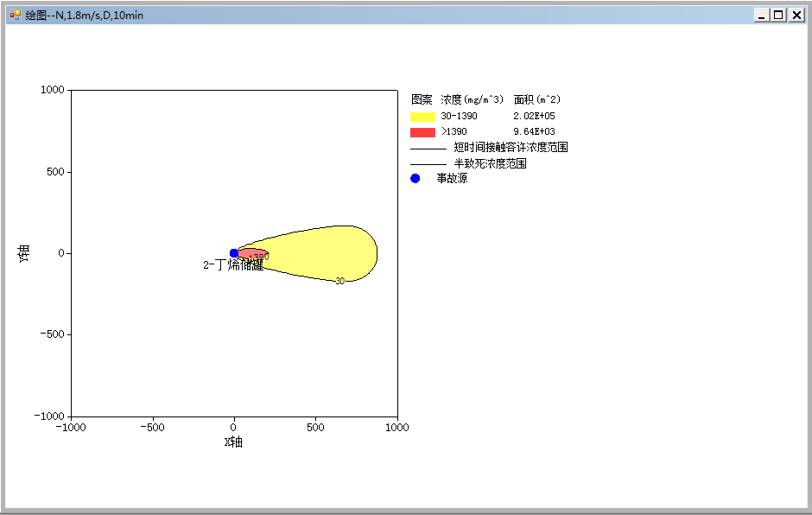Viewport: 812px width, 515px height.
Task: Click the area value '9.64E+03'
Action: click(x=534, y=131)
